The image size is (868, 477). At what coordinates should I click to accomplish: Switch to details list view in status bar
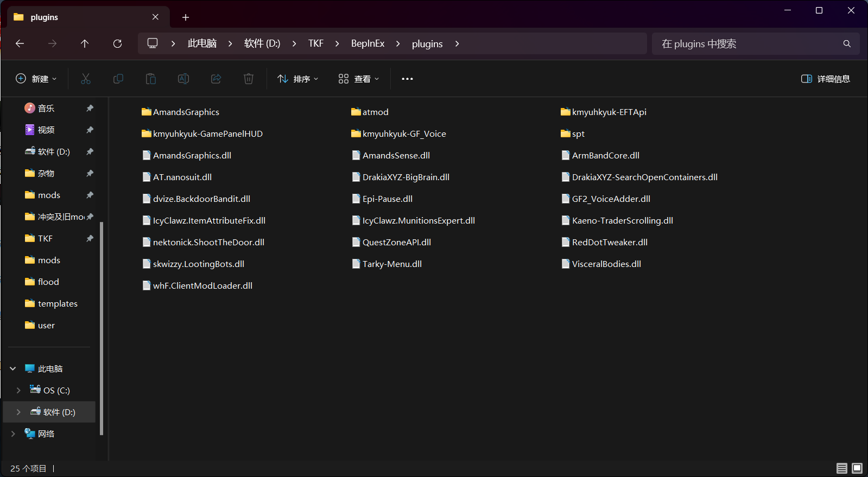coord(842,468)
